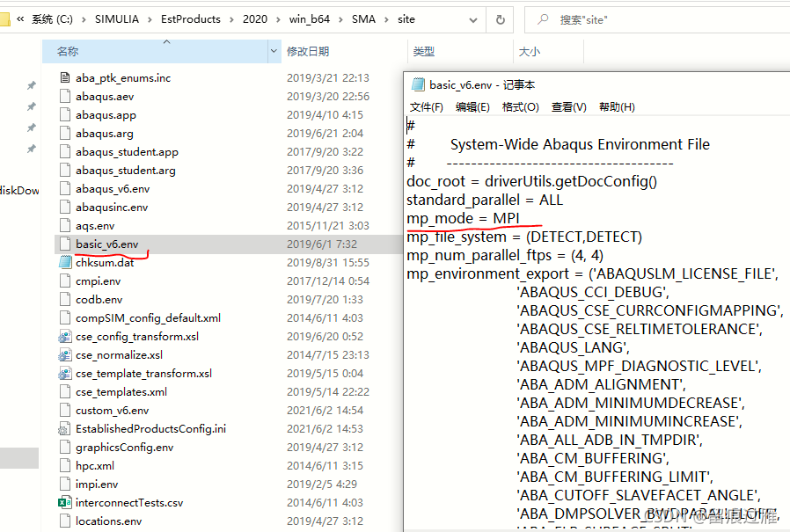Open the filter dropdown on the 名称 header

coord(271,52)
